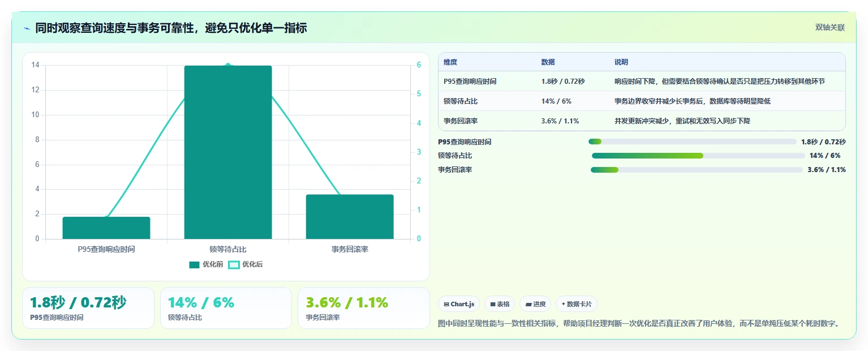Toggle the 优化前 legend entry
The image size is (868, 351).
206,264
